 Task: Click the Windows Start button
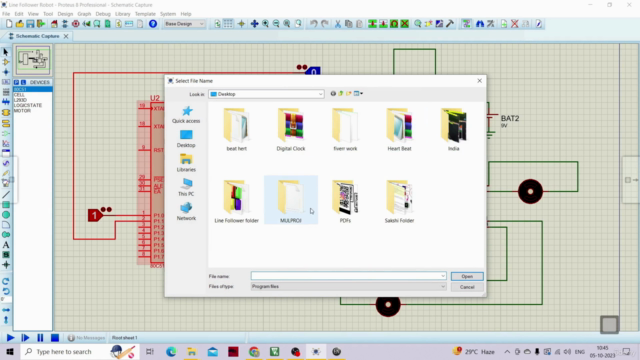click(10, 351)
